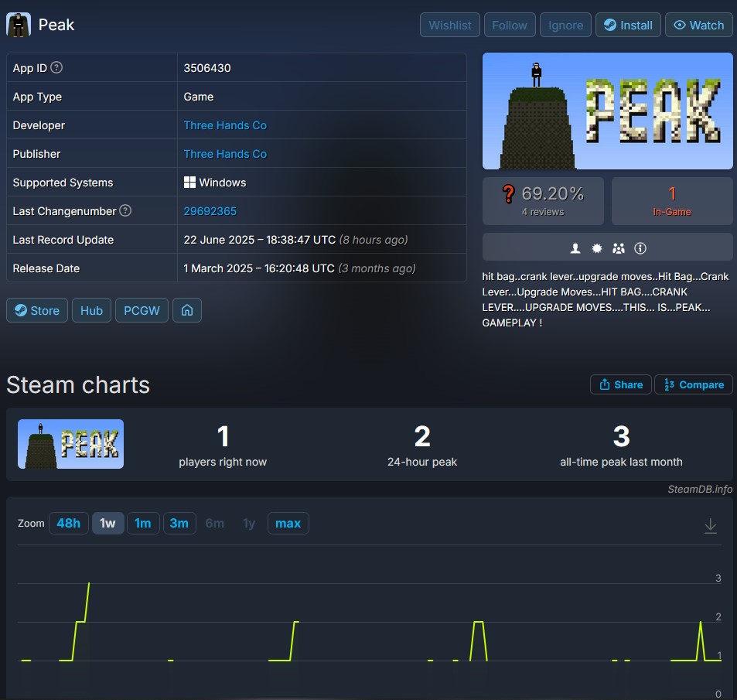Viewport: 737px width, 700px height.
Task: Click the '24-hour peak' statistic
Action: (422, 444)
